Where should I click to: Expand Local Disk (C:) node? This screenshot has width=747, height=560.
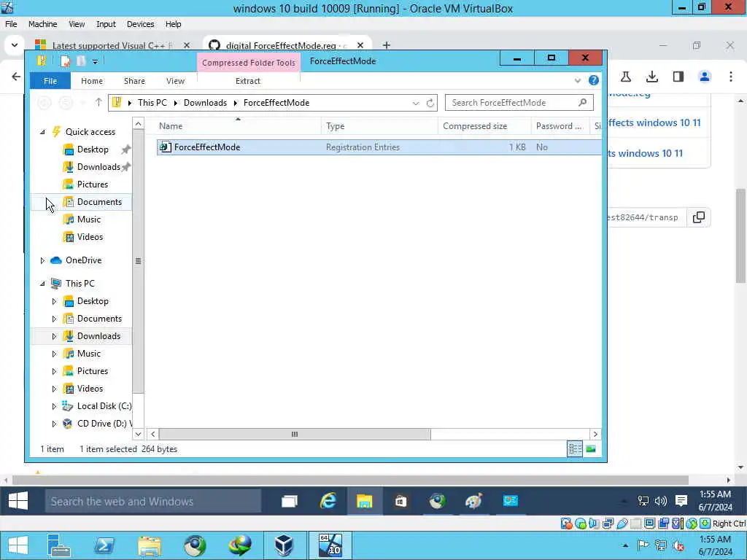pyautogui.click(x=54, y=406)
